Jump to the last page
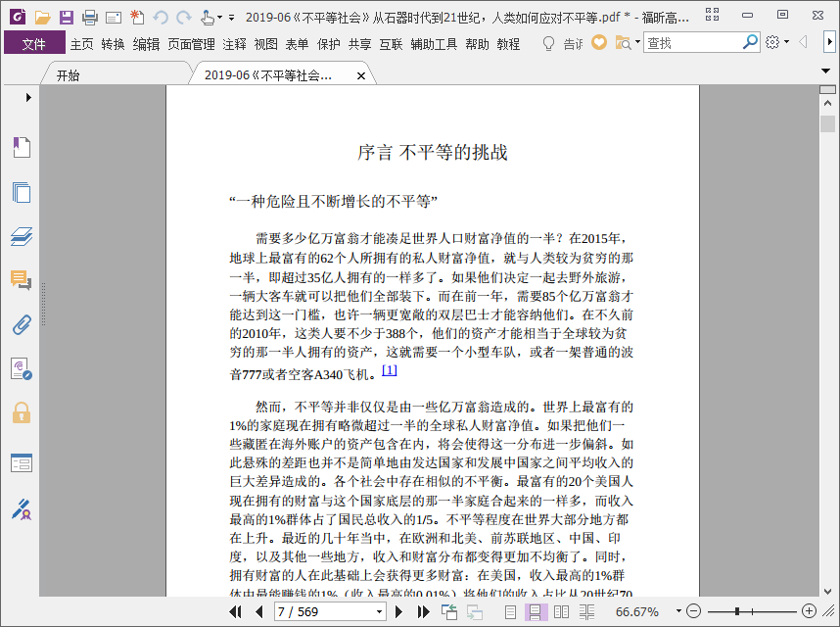Image resolution: width=840 pixels, height=627 pixels. (423, 611)
